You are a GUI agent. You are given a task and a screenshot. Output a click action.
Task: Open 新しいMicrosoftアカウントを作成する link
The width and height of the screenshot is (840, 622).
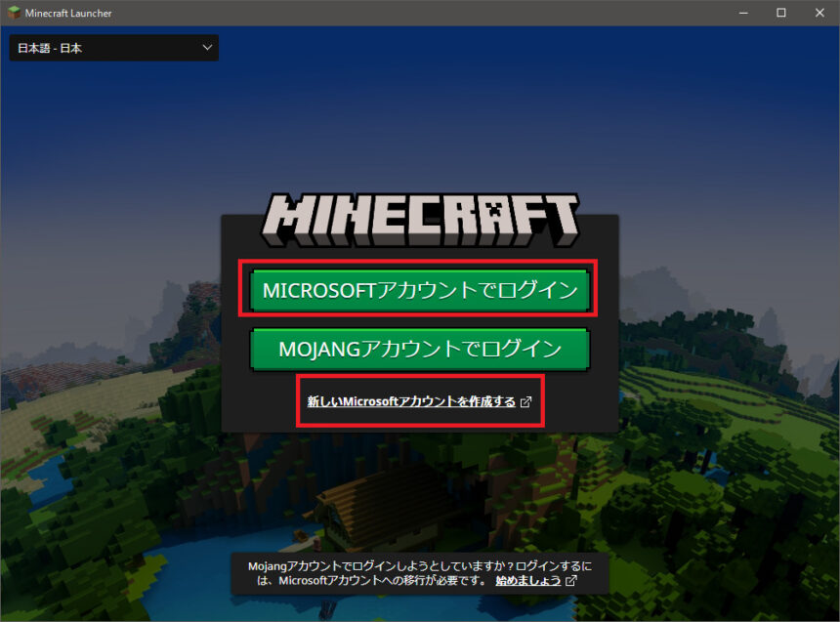click(411, 401)
